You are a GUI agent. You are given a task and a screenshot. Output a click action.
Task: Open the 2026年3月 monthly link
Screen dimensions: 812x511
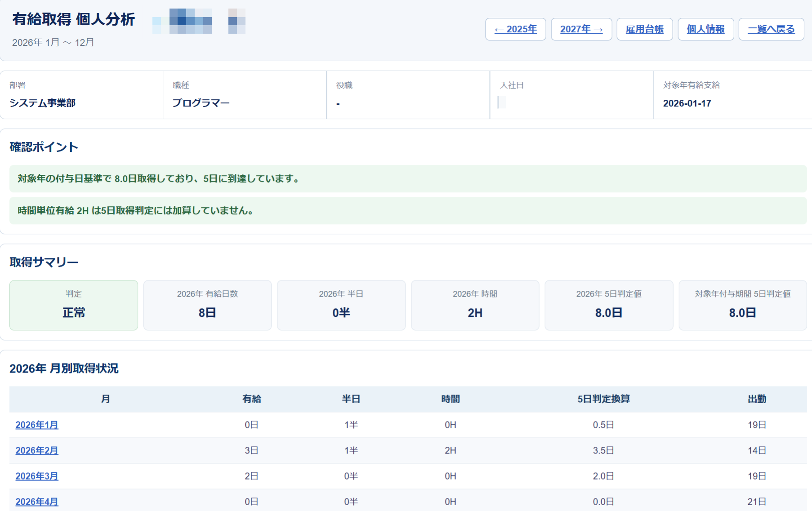[37, 476]
